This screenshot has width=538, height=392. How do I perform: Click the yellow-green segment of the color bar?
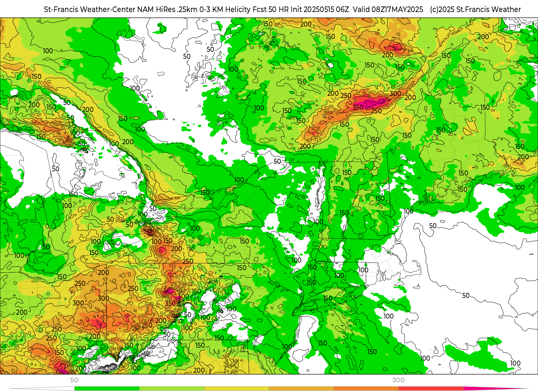click(x=171, y=389)
